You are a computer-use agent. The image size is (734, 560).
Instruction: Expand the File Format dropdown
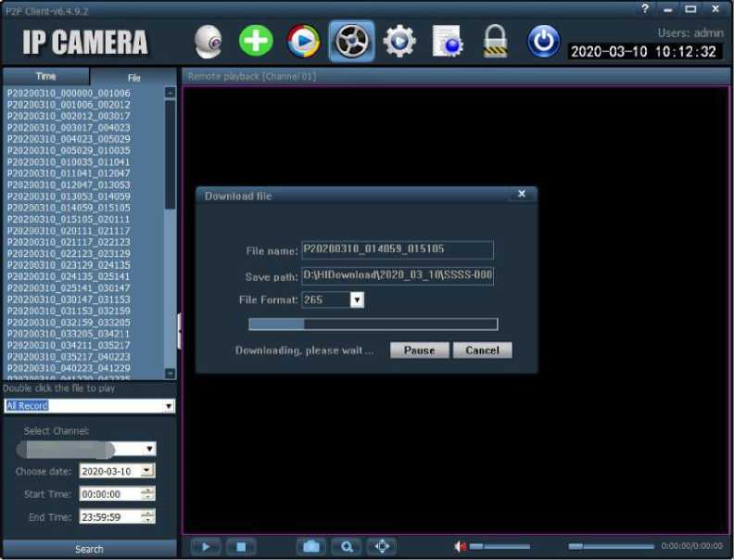click(x=357, y=299)
